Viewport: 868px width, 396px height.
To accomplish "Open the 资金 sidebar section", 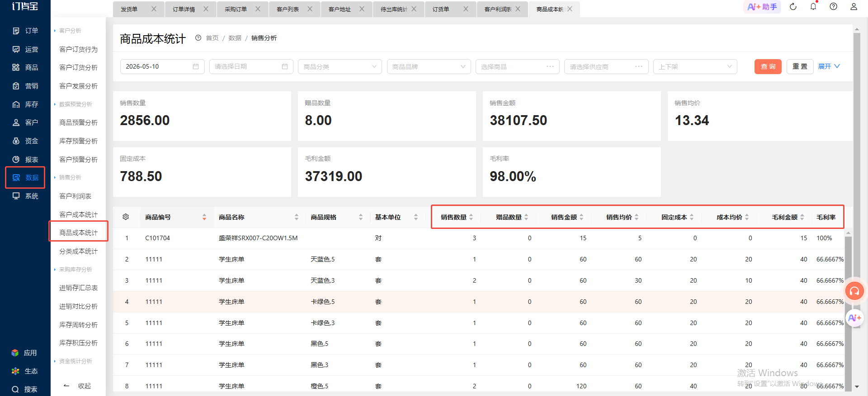I will point(25,141).
